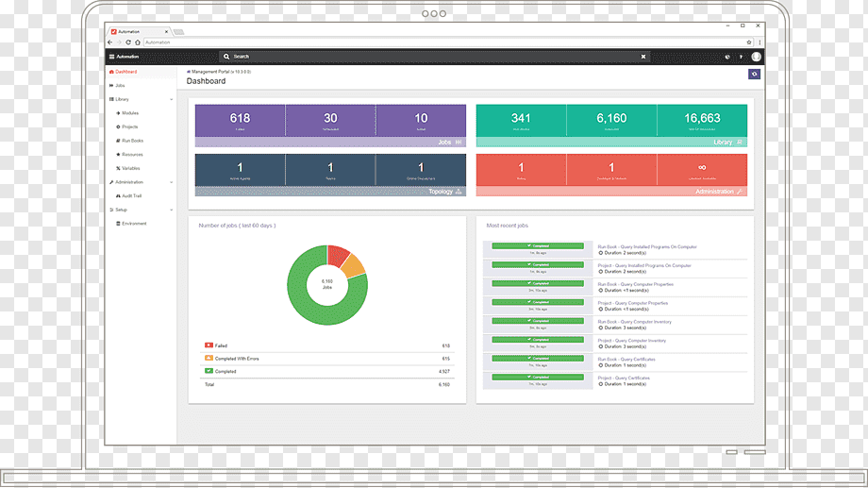The width and height of the screenshot is (868, 488).
Task: Click the Failed red legend swatch
Action: click(x=209, y=345)
